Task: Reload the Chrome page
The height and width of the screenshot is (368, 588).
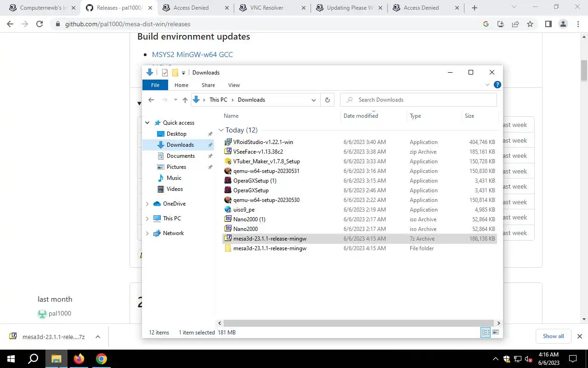Action: tap(40, 24)
